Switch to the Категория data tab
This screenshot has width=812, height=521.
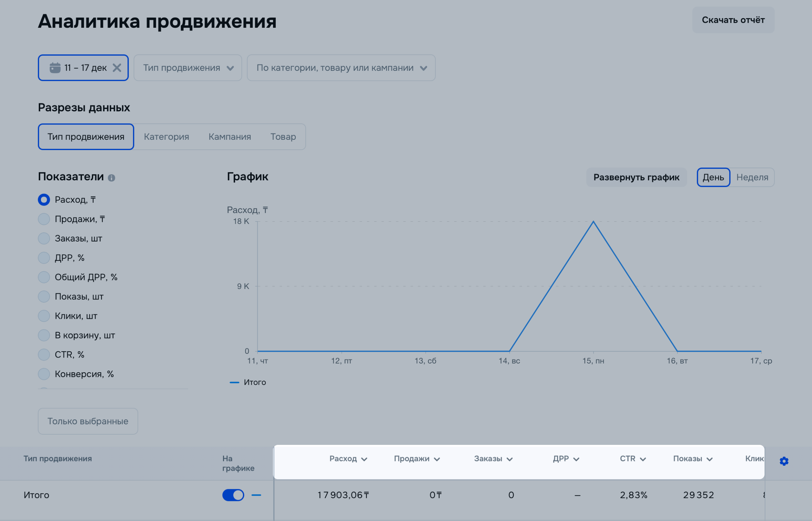coord(166,137)
